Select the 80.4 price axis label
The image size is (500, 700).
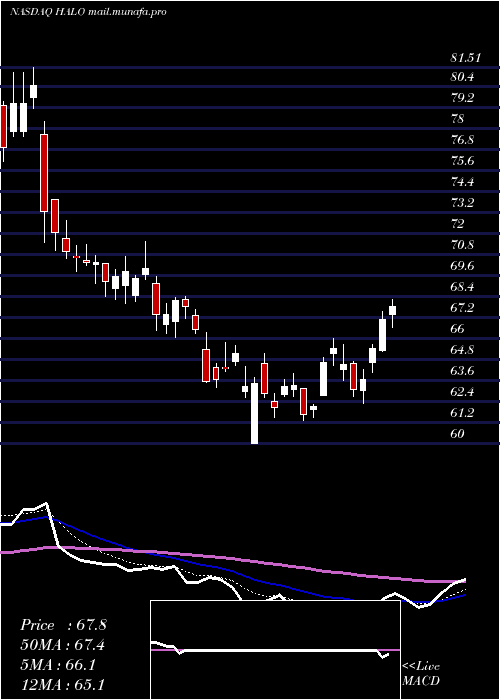(462, 77)
